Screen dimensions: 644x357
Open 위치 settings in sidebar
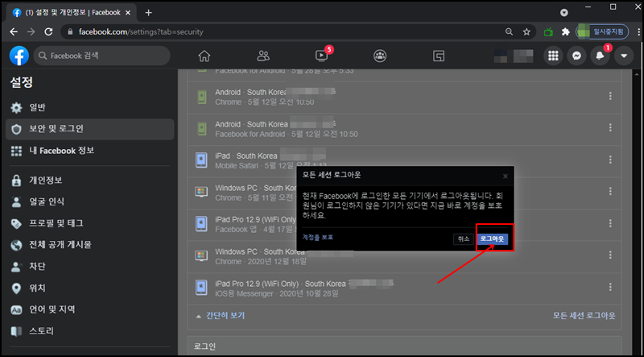pyautogui.click(x=90, y=288)
